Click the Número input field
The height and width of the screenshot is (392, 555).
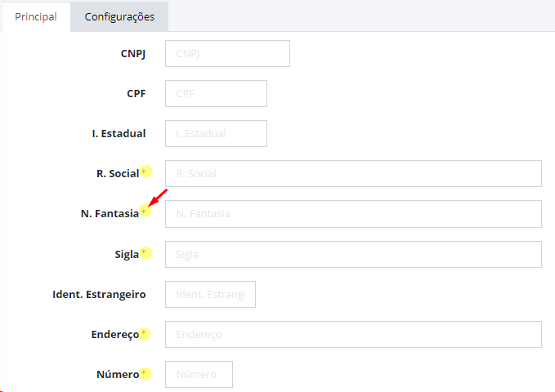coord(199,374)
